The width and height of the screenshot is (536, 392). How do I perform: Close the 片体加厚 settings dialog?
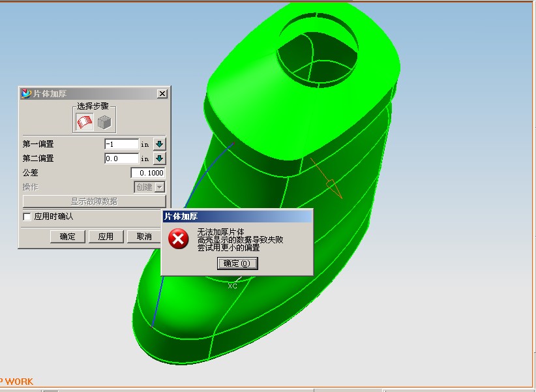(162, 94)
